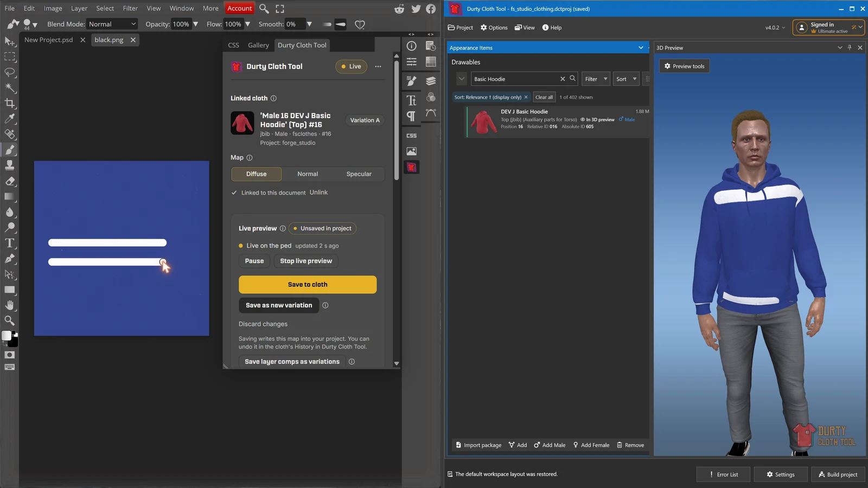Pin the 3D Preview panel
The width and height of the screenshot is (868, 488).
pos(850,48)
